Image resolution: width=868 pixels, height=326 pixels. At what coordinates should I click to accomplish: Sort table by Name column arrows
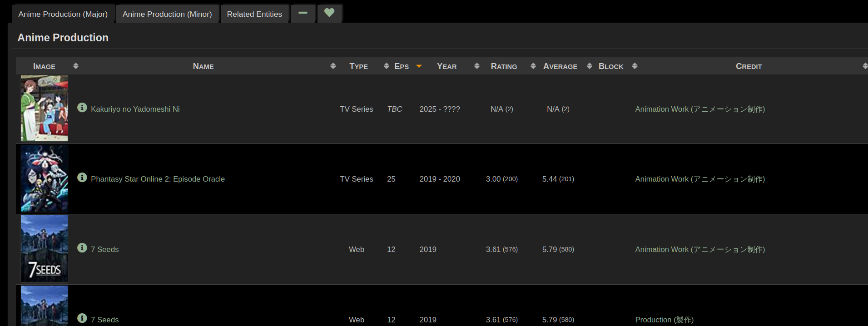[333, 66]
